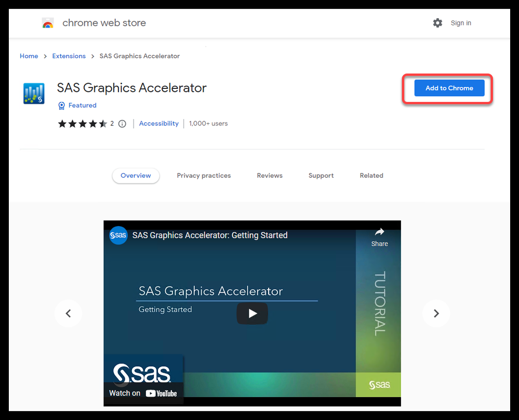Click the Sign in link
The height and width of the screenshot is (420, 519).
(461, 23)
